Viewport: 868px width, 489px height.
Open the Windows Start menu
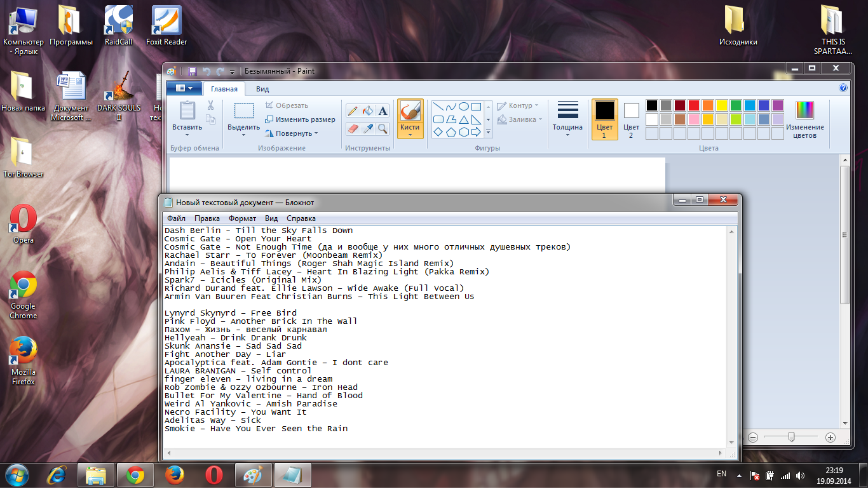coord(17,474)
